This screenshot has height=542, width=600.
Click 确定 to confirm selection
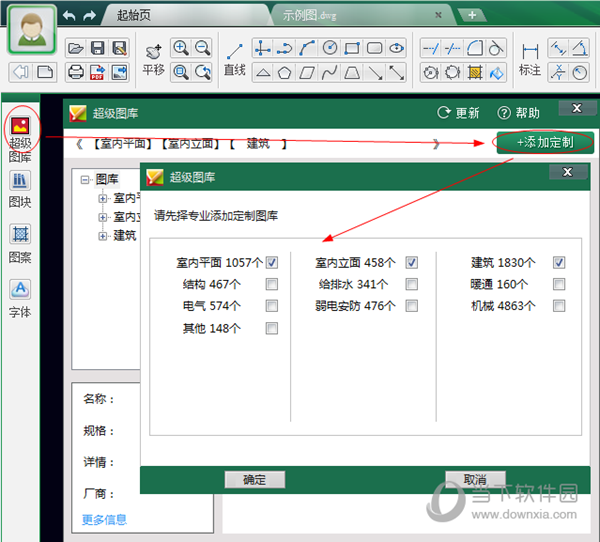pos(254,480)
